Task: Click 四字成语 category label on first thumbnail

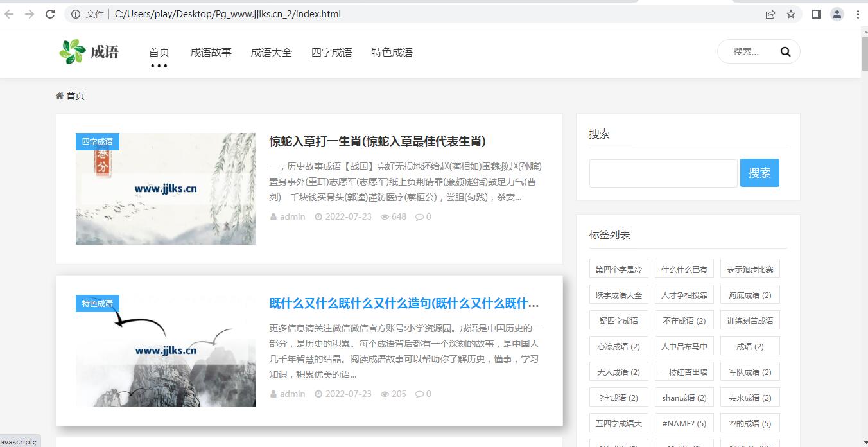Action: click(98, 141)
